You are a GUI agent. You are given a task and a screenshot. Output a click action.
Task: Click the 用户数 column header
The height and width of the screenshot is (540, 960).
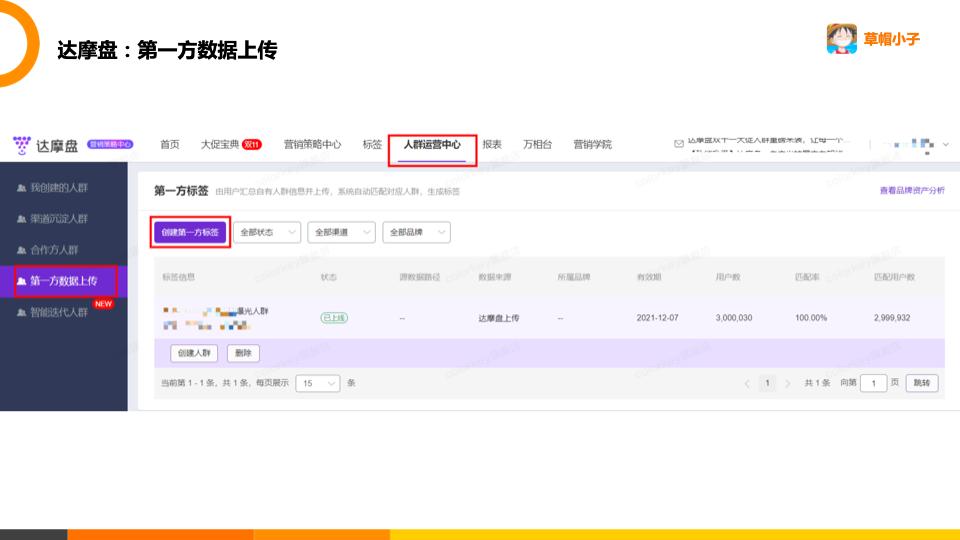(x=728, y=277)
